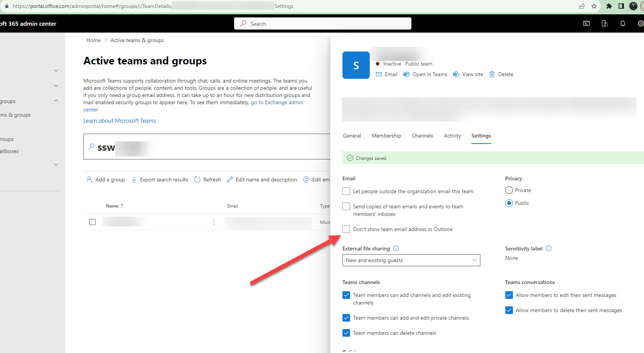644x353 pixels.
Task: Uncheck Team members can delete channels
Action: (346, 333)
